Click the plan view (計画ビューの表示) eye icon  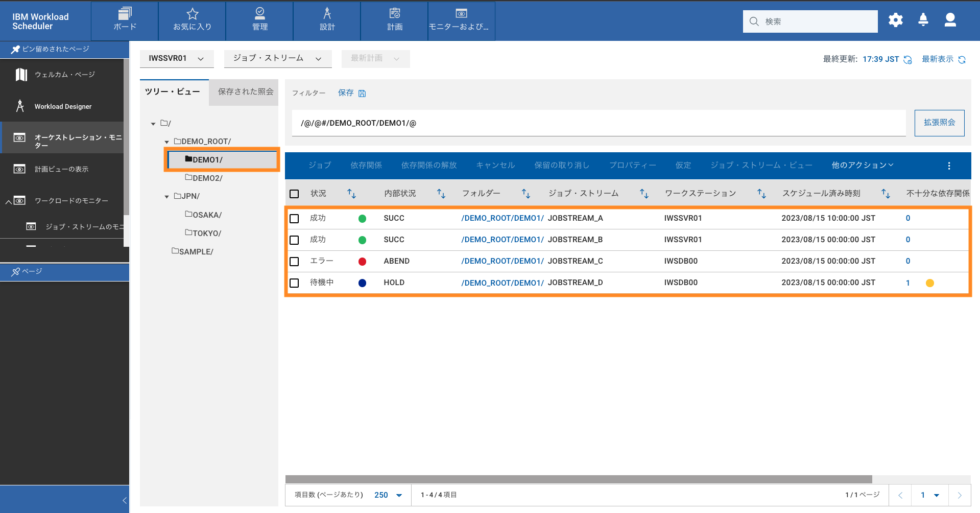click(19, 169)
